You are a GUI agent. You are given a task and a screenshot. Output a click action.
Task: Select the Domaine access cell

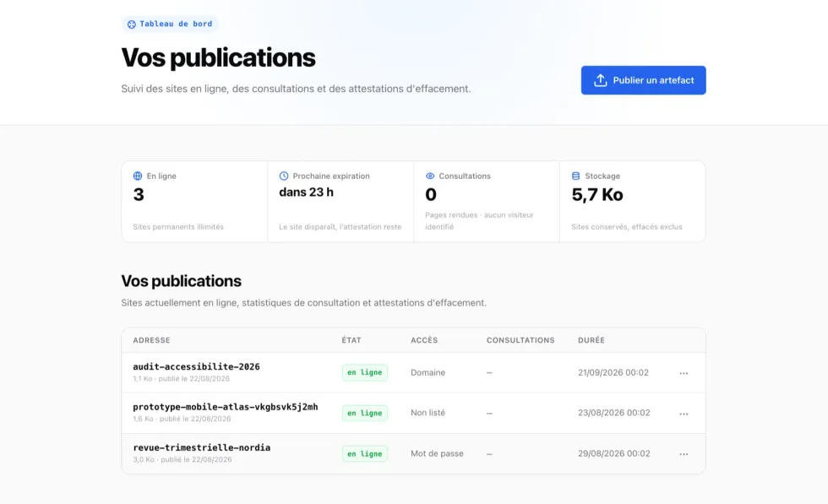(x=428, y=372)
